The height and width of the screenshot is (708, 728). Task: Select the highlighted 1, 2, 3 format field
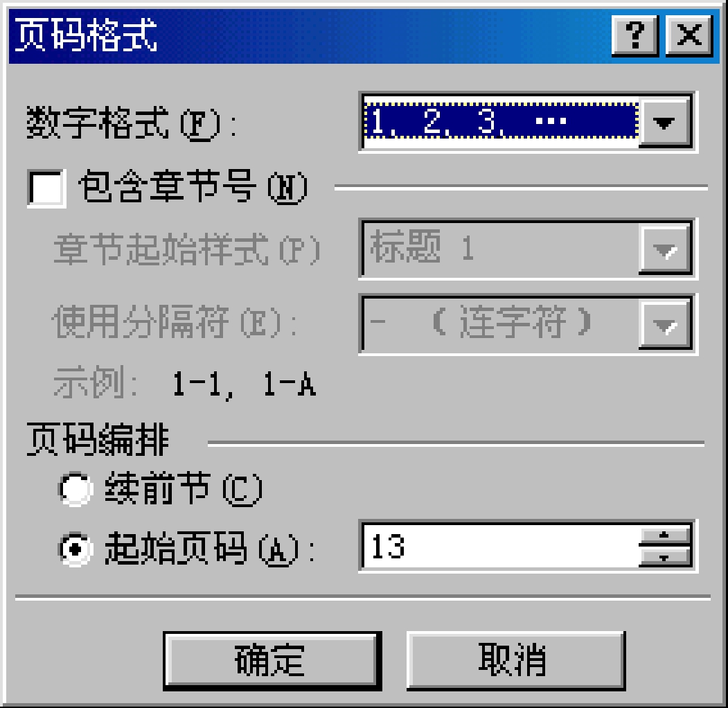501,122
